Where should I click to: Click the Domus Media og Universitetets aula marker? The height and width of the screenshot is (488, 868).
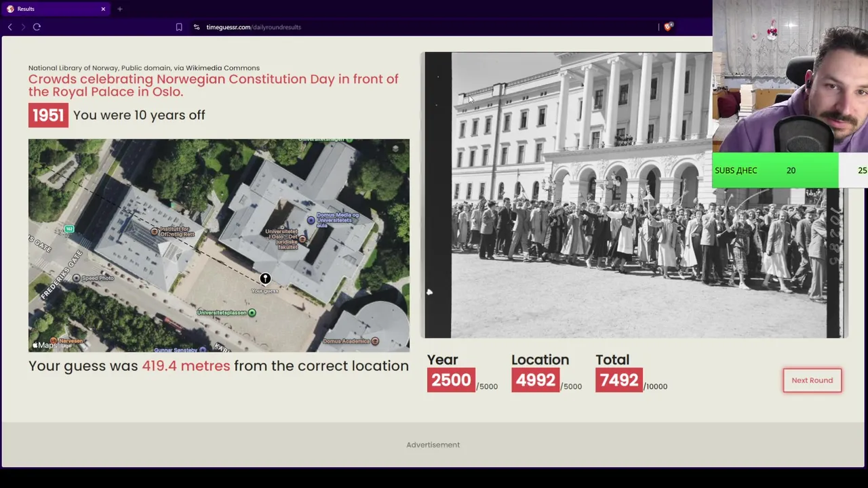point(311,220)
